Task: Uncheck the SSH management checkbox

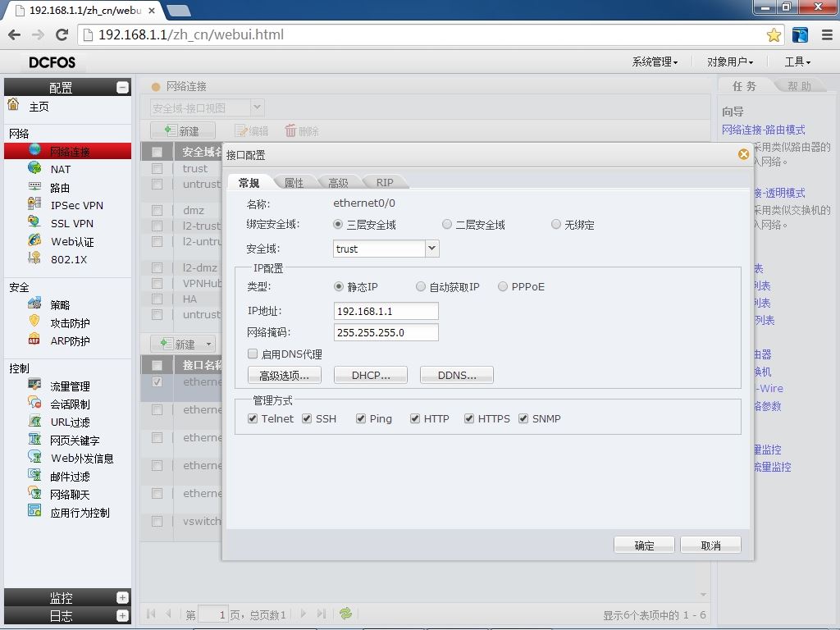Action: pyautogui.click(x=307, y=418)
